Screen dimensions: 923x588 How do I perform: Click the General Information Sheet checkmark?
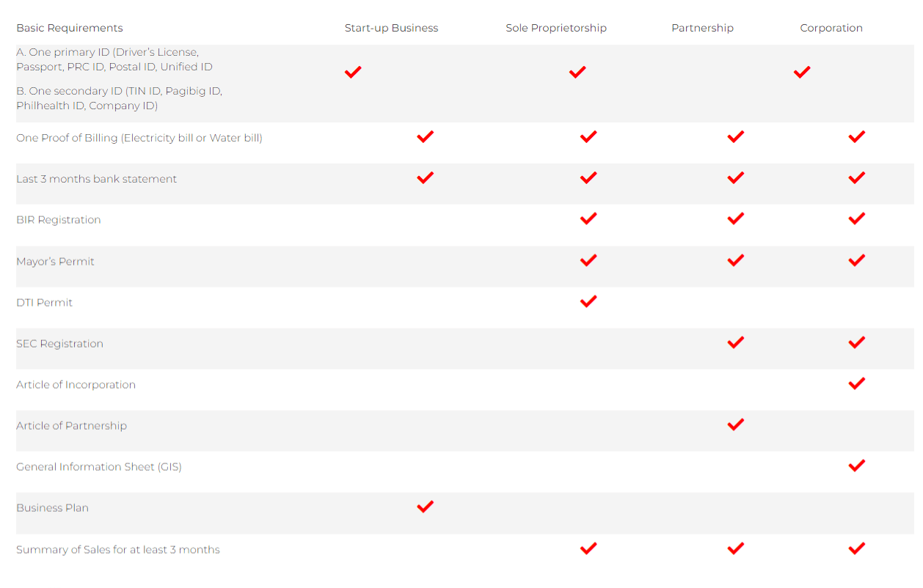pyautogui.click(x=857, y=466)
